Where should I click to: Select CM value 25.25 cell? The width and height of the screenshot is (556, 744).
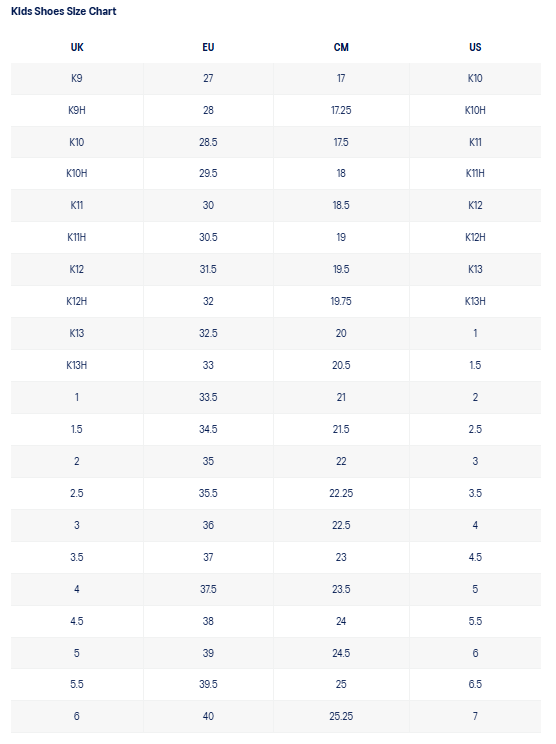[x=341, y=716]
